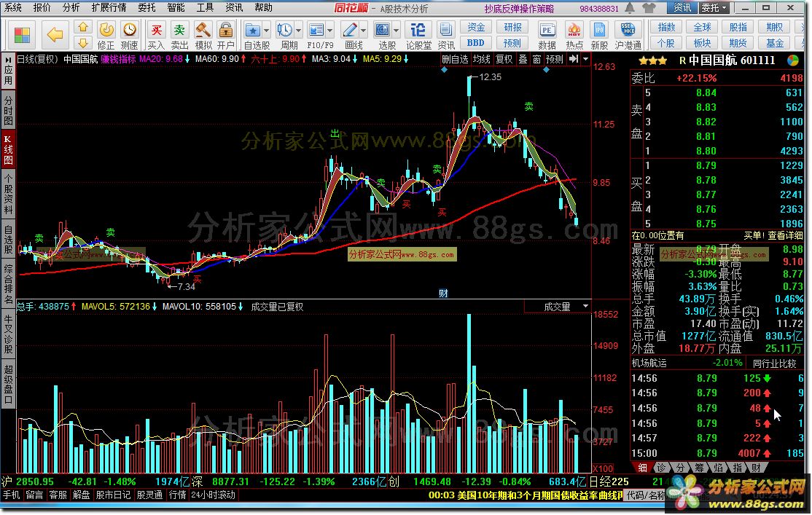Expand the 选股 dropdown arrow

click(397, 30)
